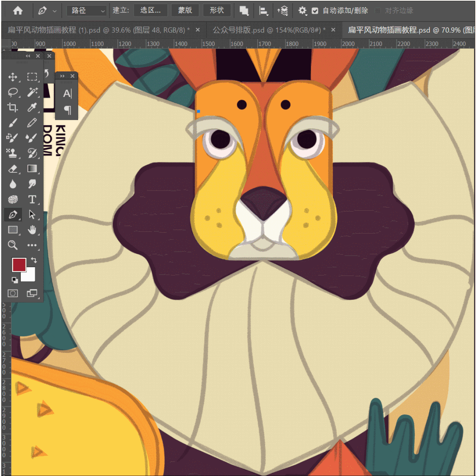The height and width of the screenshot is (476, 476).
Task: Select the Clone Stamp tool
Action: click(13, 153)
